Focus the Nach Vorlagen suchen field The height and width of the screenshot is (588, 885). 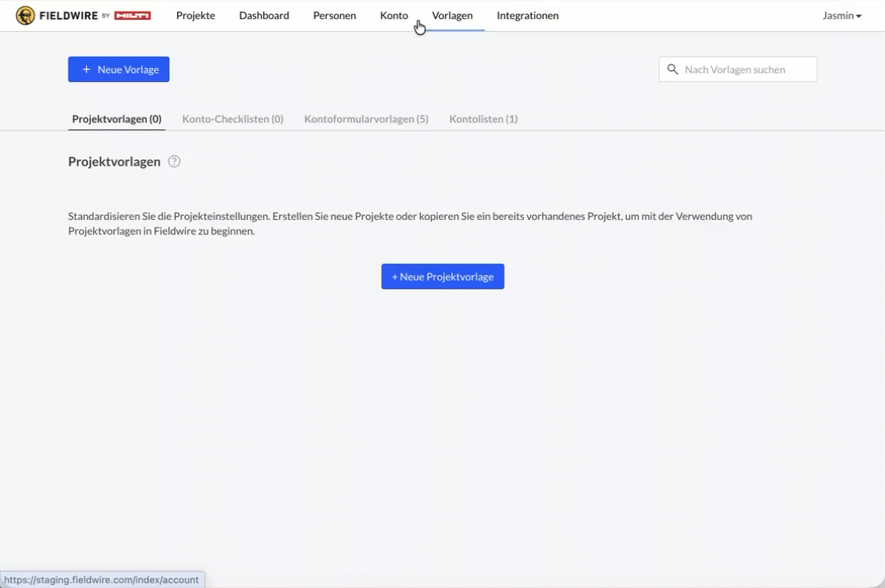pos(745,69)
